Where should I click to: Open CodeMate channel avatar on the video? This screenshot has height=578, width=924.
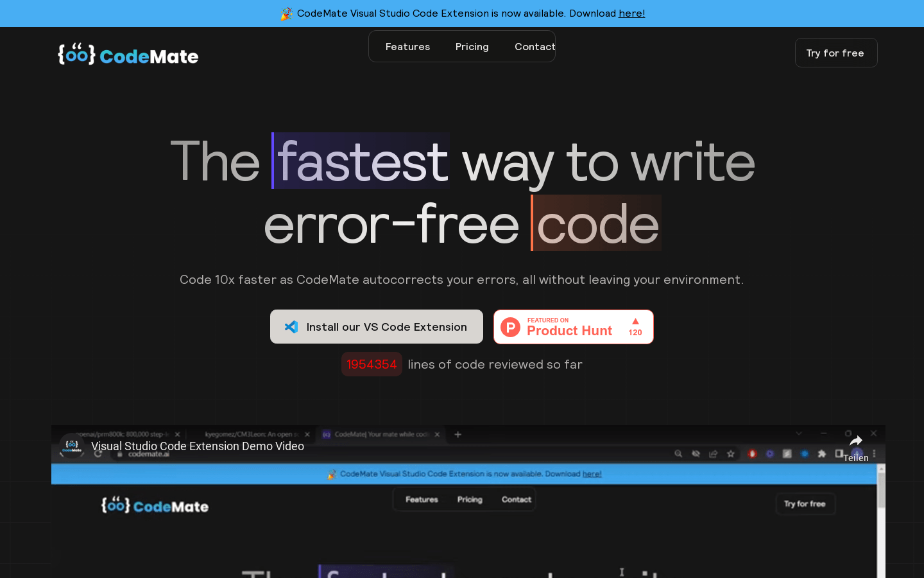(72, 446)
